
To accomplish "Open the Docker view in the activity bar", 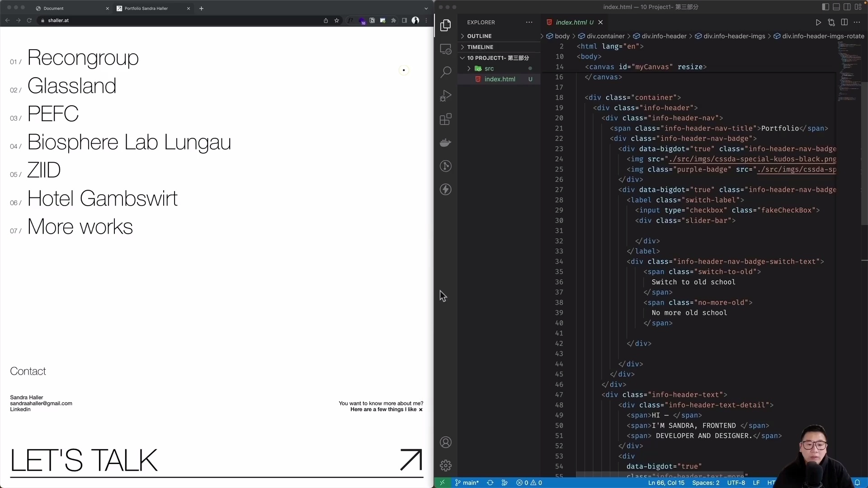I will point(445,143).
